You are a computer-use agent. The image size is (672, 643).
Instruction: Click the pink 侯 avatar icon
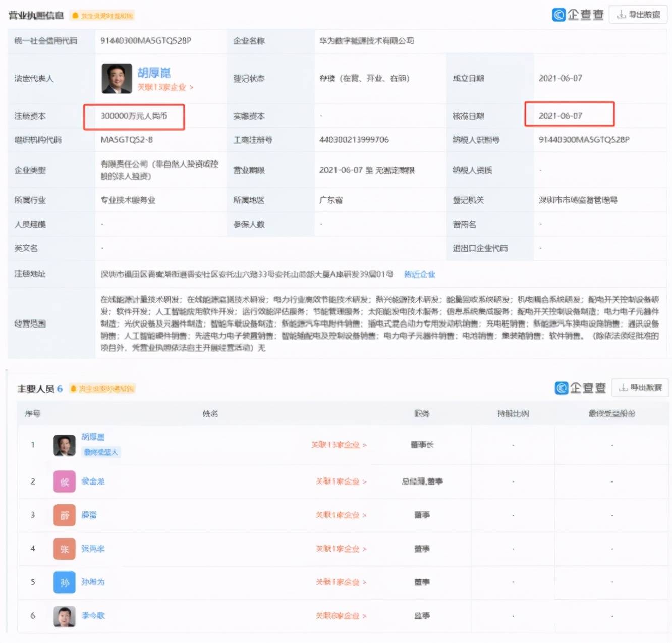tap(65, 481)
